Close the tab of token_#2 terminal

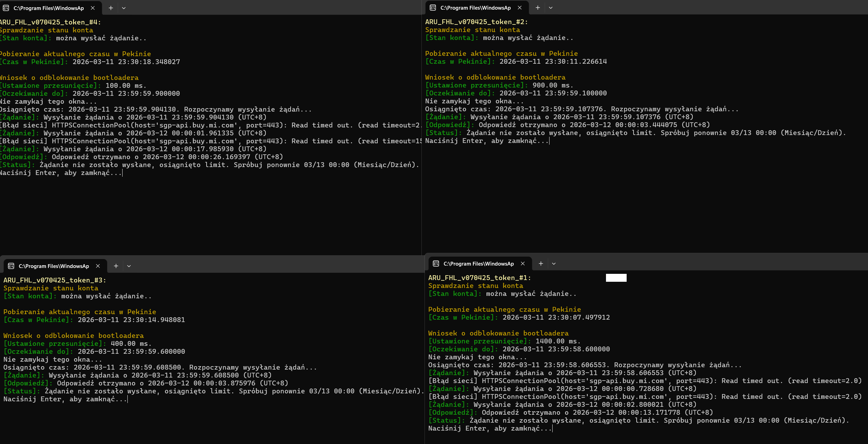pos(520,8)
